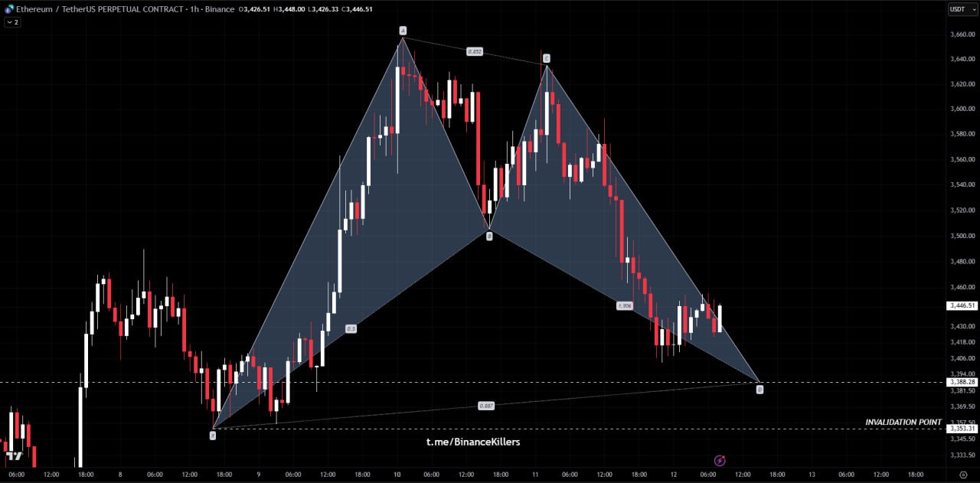The width and height of the screenshot is (980, 483).
Task: Select the pattern point D label
Action: click(x=759, y=390)
